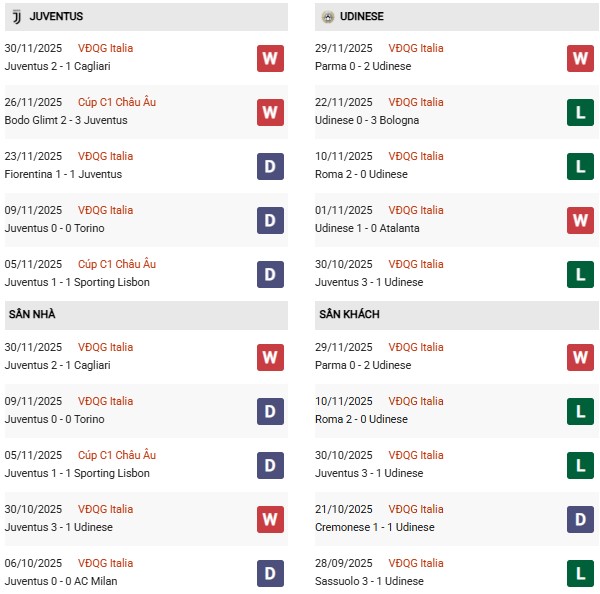Open VĐQG Italia link for Udinese 0-3 Bologna
The image size is (600, 594).
coord(417,102)
